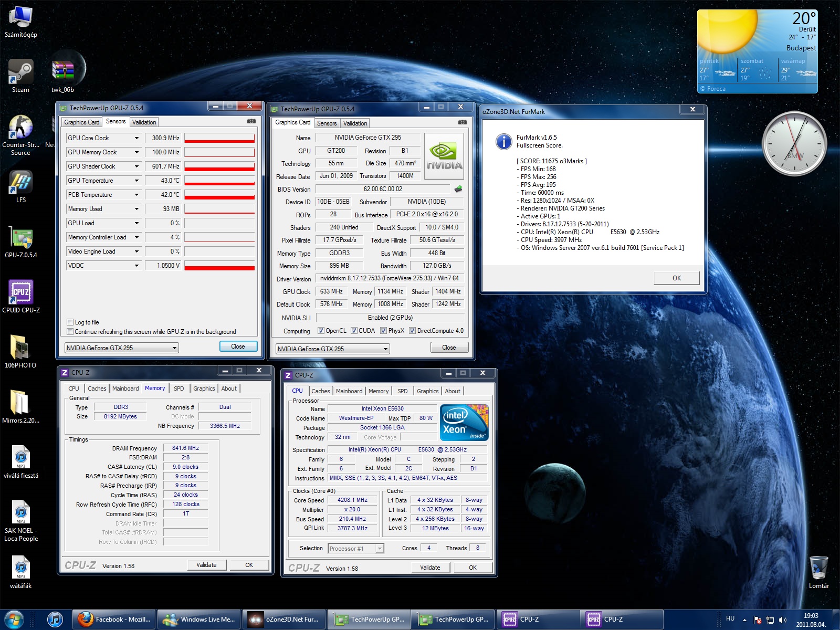
Task: Switch to the Mainboard tab in CPU-Z memory window
Action: coord(125,388)
